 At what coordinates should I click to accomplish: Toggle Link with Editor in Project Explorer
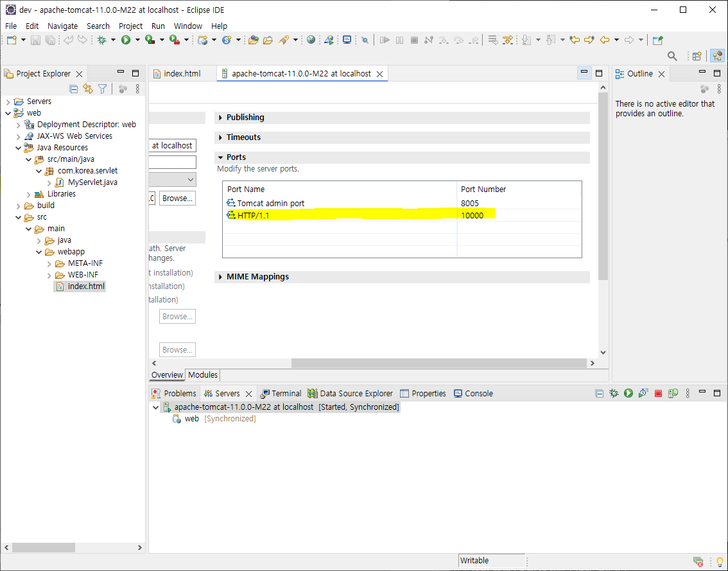(88, 89)
